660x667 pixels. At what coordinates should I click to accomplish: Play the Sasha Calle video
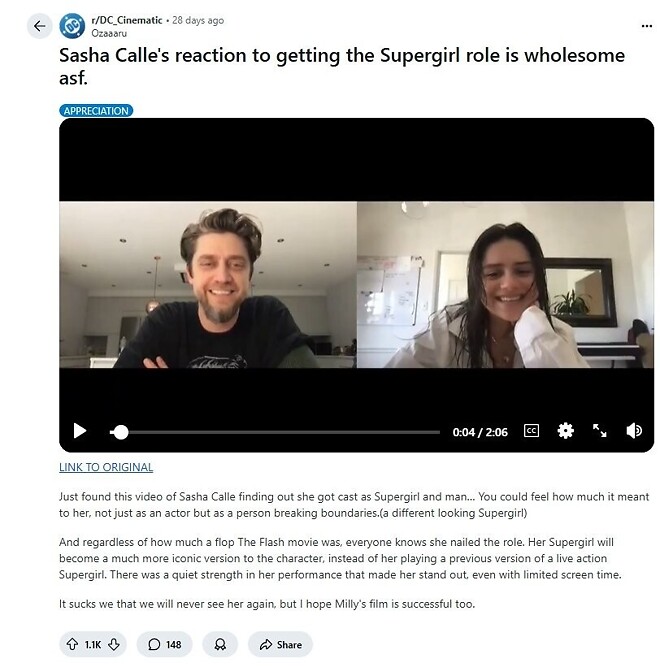coord(80,430)
